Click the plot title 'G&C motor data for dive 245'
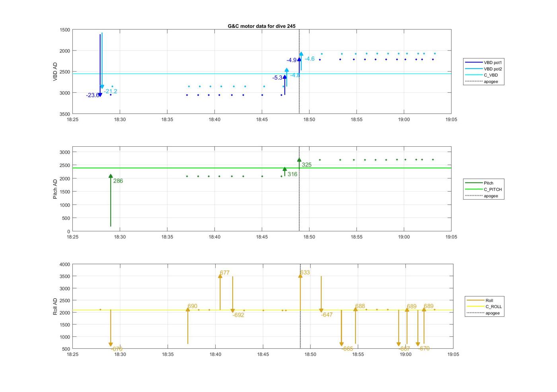 (x=261, y=26)
